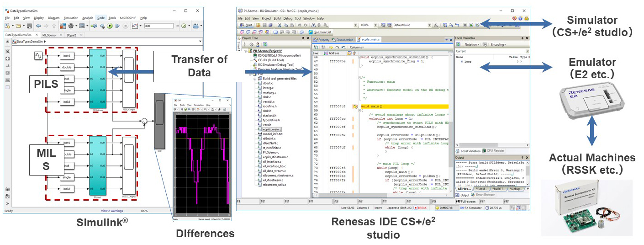Click the Sine Wave source block
The height and width of the screenshot is (245, 644).
[x=38, y=56]
